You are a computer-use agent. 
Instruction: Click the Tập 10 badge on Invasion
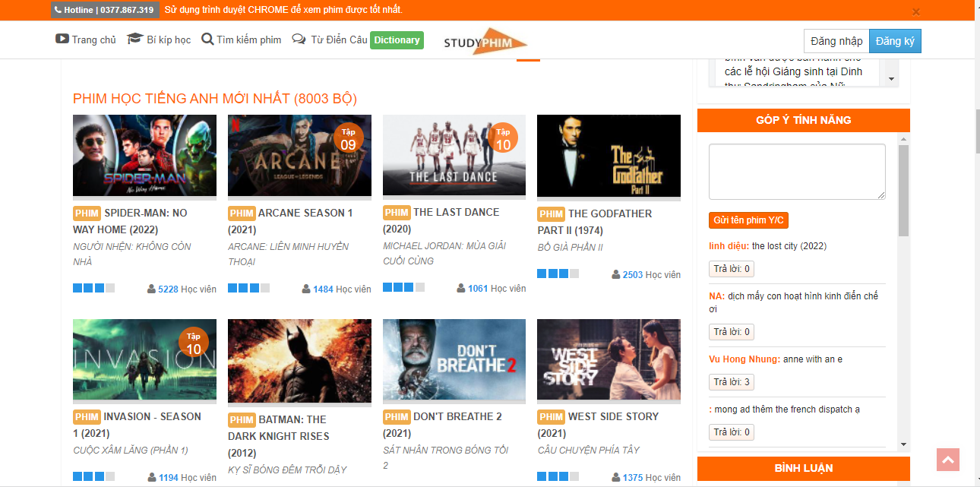[x=193, y=343]
